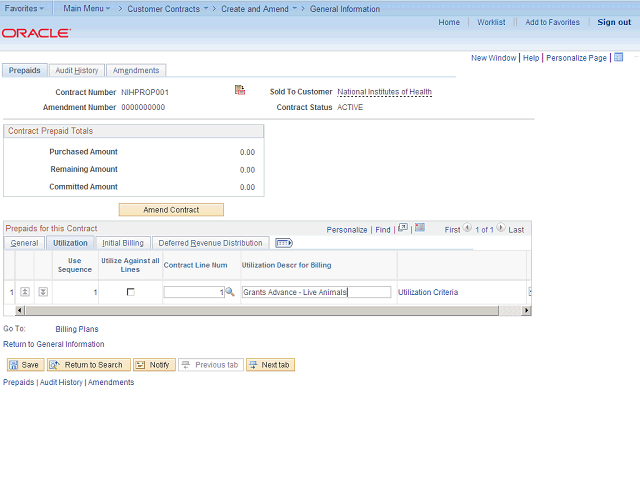640x480 pixels.
Task: Switch to the Prepaids page tab
Action: [x=24, y=70]
